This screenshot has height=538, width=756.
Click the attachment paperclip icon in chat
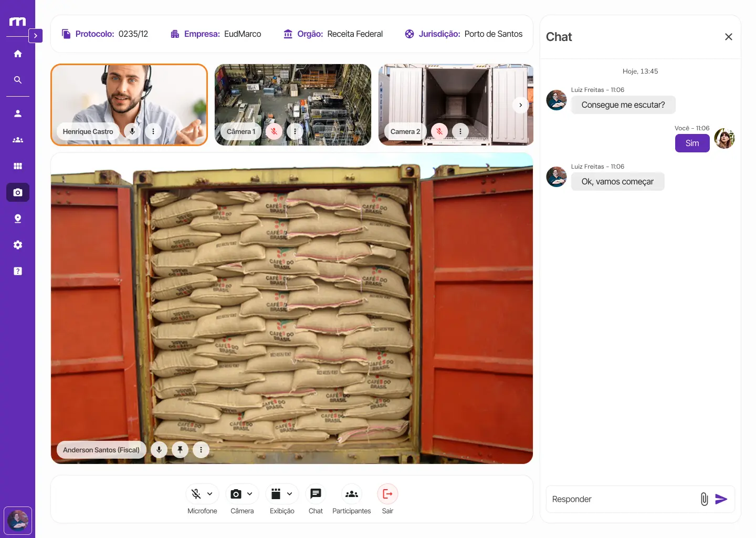704,499
